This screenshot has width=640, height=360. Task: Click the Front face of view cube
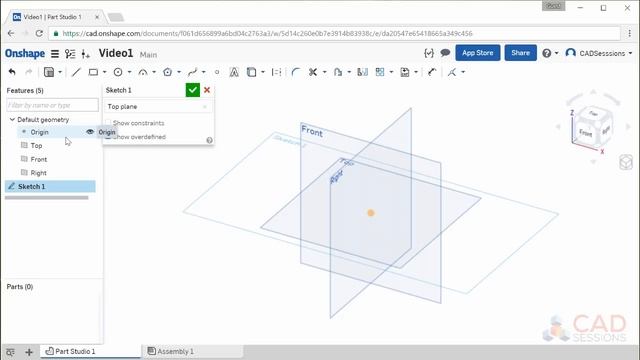coord(585,132)
